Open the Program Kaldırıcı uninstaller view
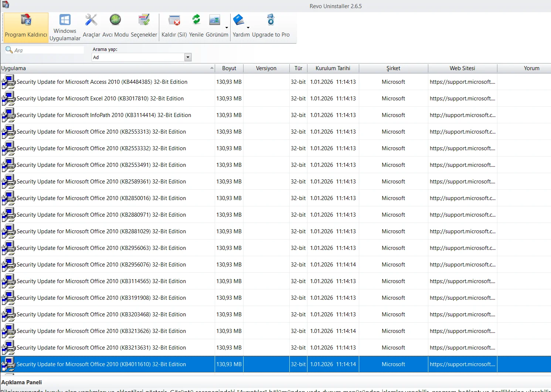 tap(26, 27)
